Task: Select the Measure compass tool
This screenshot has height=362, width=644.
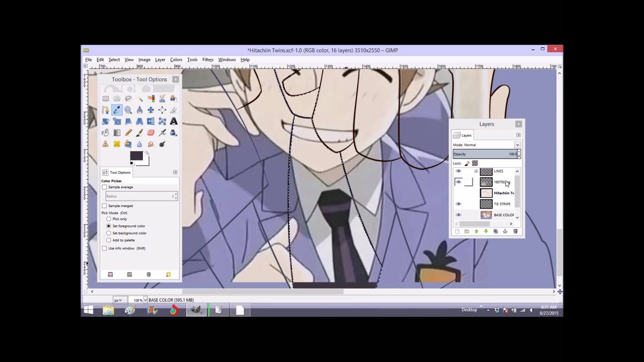Action: click(x=140, y=110)
